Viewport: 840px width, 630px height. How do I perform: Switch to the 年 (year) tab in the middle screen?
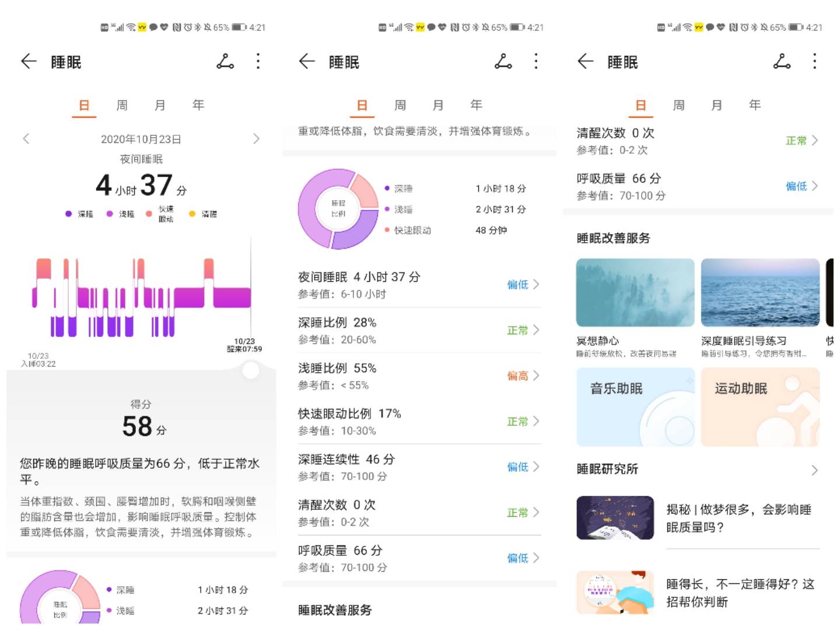(x=476, y=105)
